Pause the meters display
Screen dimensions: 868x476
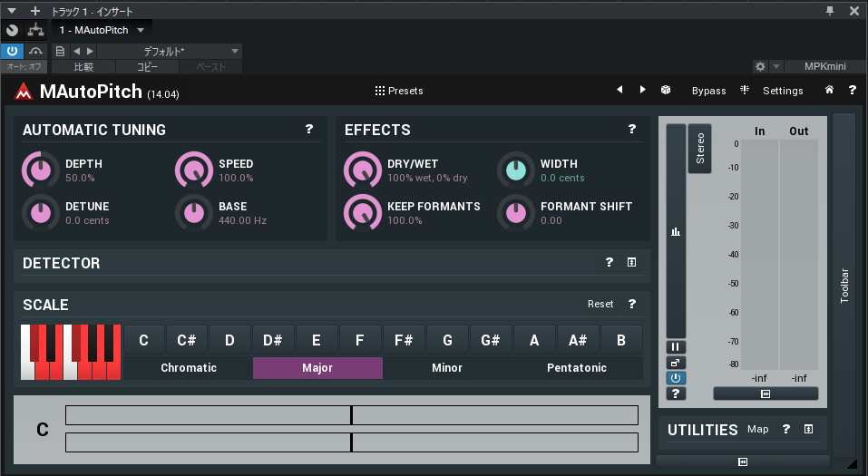coord(676,347)
